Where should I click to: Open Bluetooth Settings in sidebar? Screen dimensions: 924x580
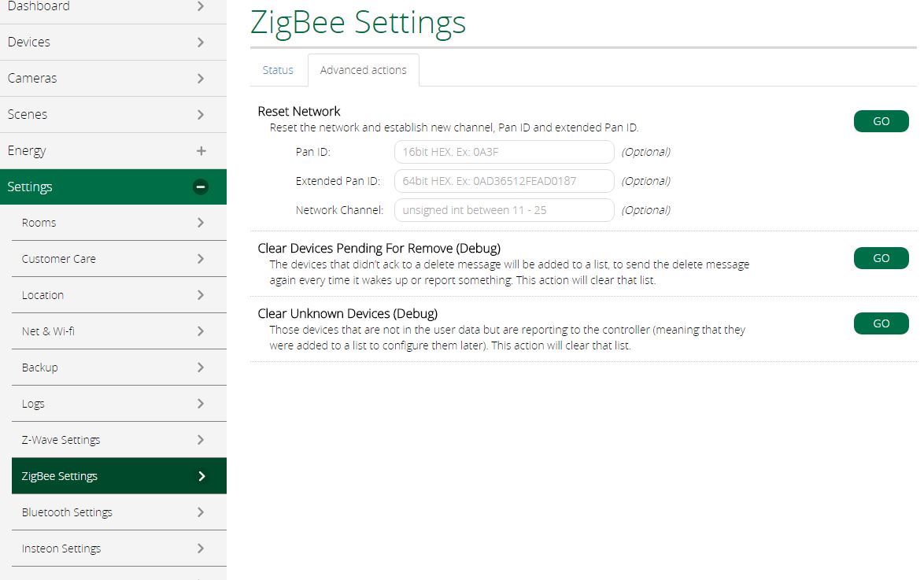point(119,512)
